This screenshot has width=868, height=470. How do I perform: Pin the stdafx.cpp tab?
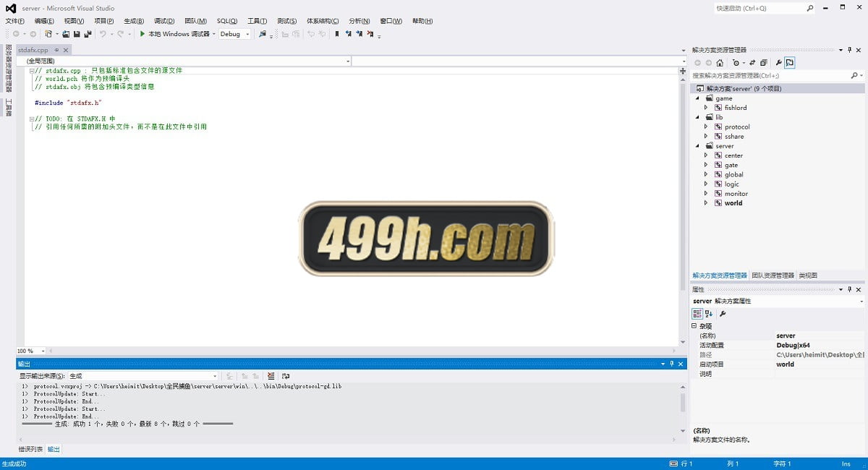(56, 50)
